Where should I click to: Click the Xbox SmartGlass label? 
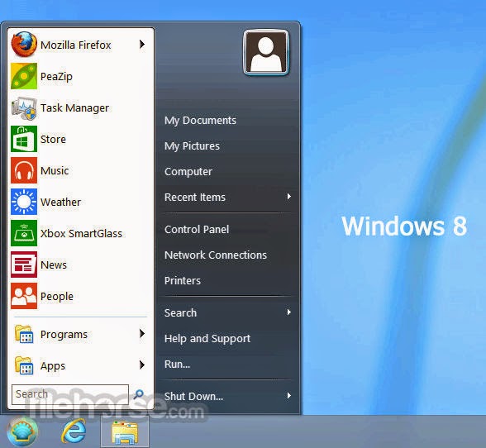click(81, 233)
